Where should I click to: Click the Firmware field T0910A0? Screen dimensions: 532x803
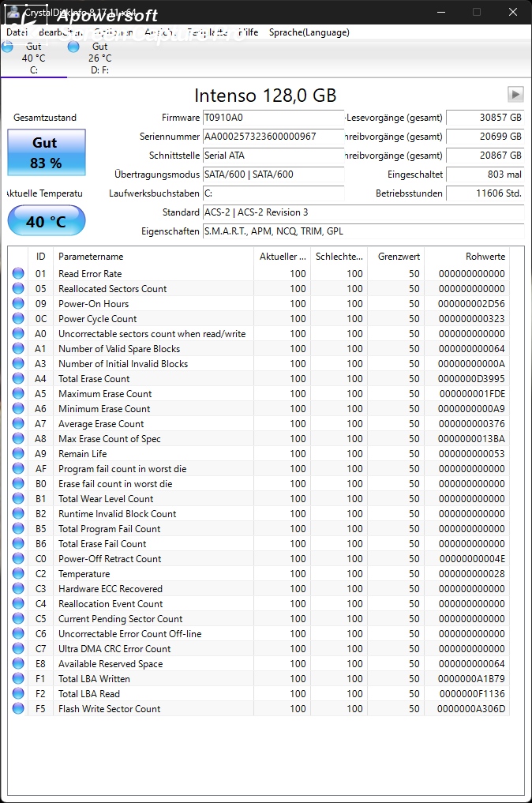tap(273, 118)
